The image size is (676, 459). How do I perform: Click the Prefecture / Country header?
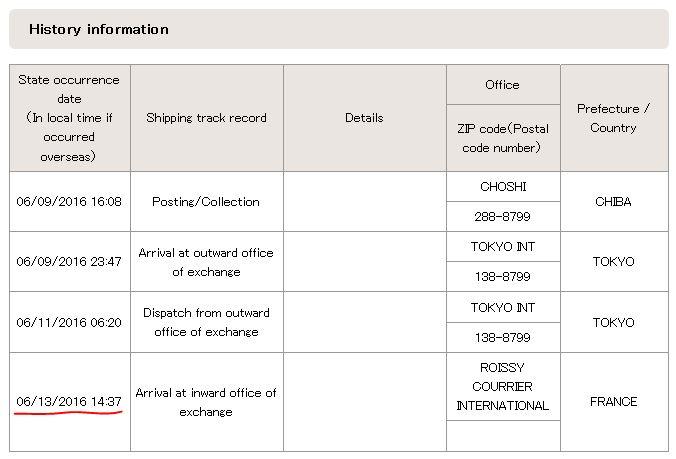point(614,118)
